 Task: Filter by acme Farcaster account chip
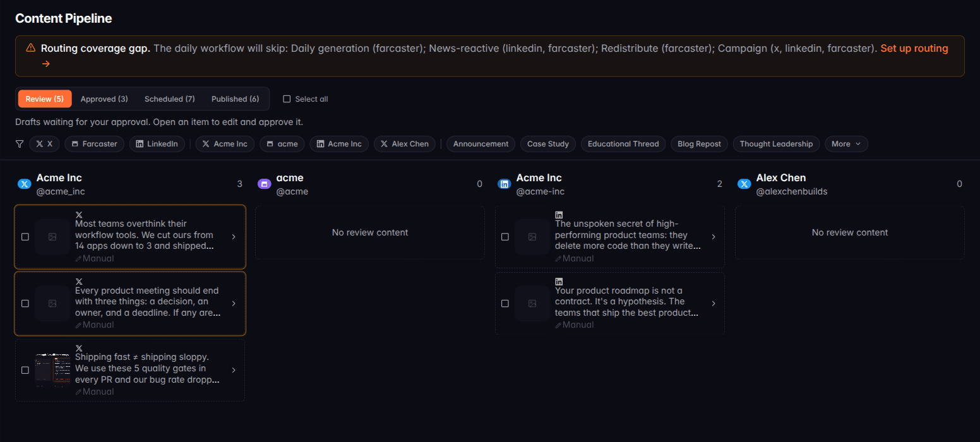click(282, 144)
